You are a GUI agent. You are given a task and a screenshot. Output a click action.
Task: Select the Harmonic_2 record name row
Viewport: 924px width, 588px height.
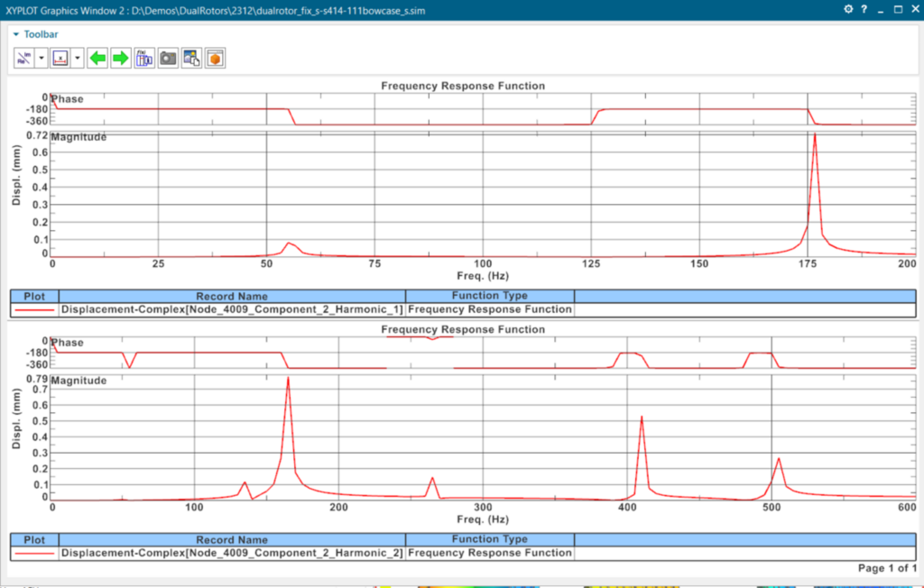click(x=232, y=553)
